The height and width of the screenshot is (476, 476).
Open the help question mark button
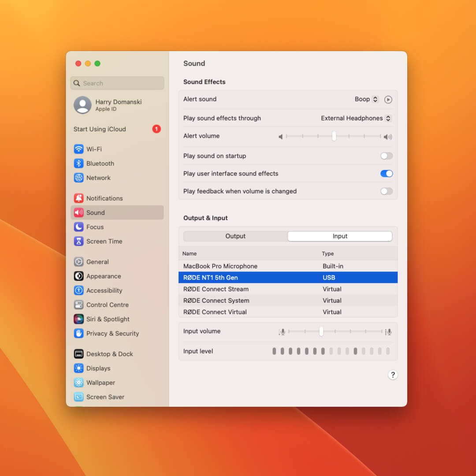(393, 375)
